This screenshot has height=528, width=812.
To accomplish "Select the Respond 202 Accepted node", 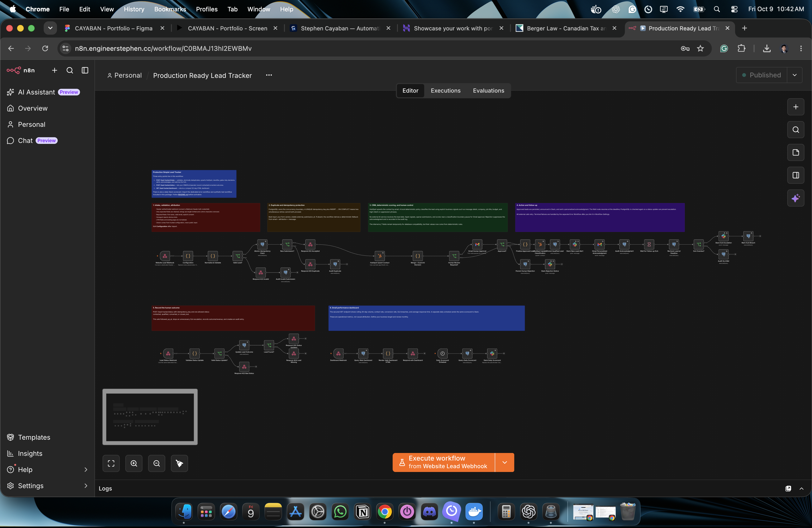I will [x=310, y=244].
